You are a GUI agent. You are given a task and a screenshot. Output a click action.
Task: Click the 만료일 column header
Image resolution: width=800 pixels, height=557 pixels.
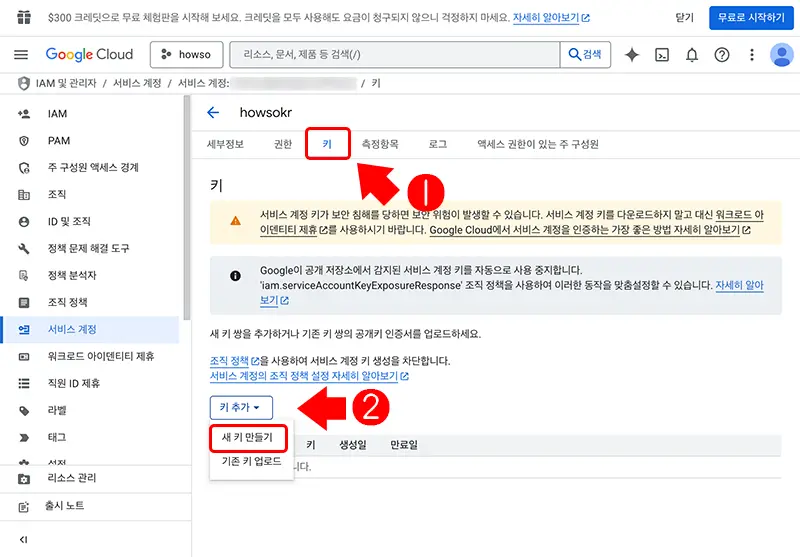click(x=404, y=445)
